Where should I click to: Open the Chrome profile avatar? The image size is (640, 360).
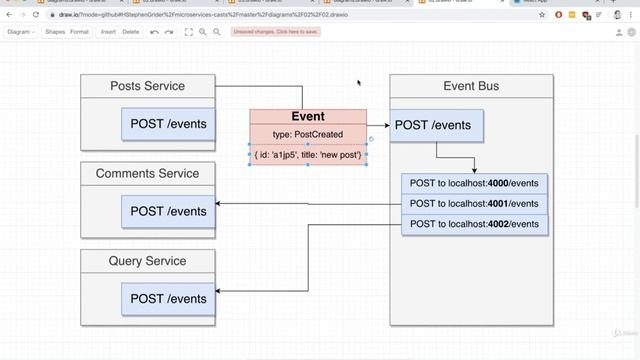click(617, 15)
